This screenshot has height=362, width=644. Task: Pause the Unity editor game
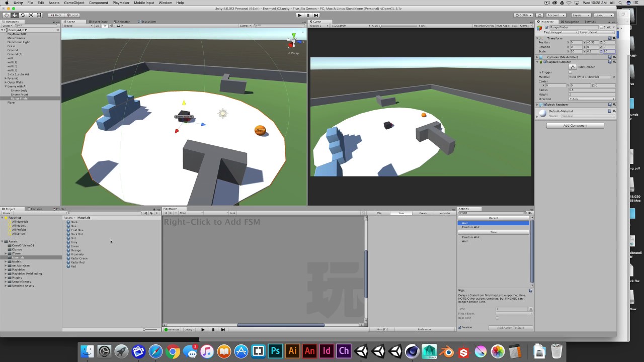click(x=308, y=15)
